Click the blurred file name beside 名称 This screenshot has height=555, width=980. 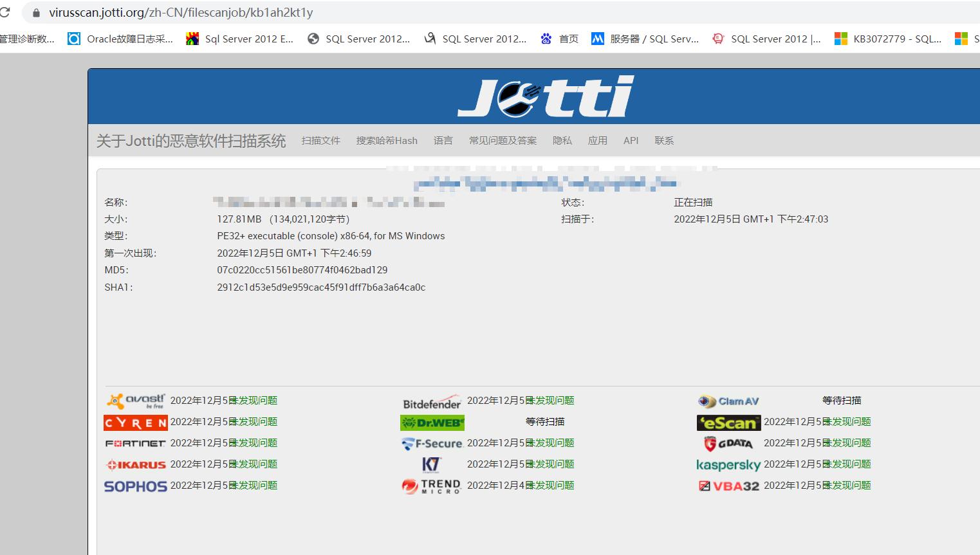[x=329, y=203]
